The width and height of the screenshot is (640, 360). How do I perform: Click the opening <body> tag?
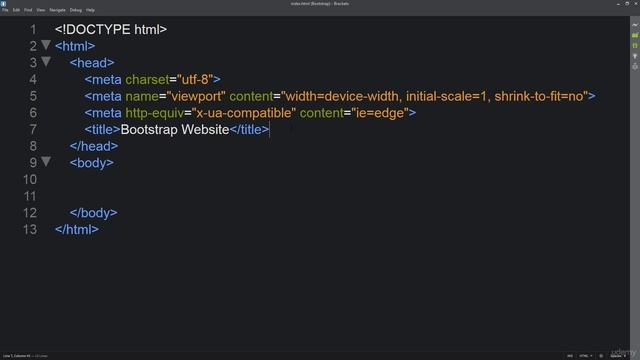[92, 163]
